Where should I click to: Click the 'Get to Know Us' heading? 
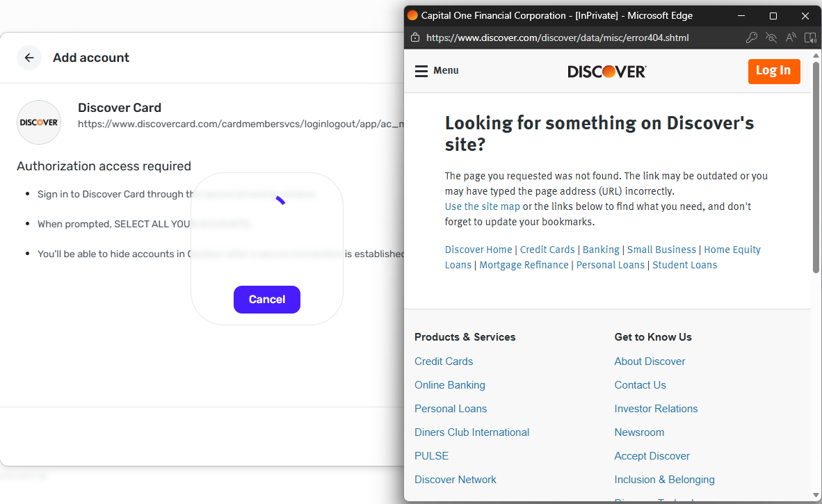point(653,337)
